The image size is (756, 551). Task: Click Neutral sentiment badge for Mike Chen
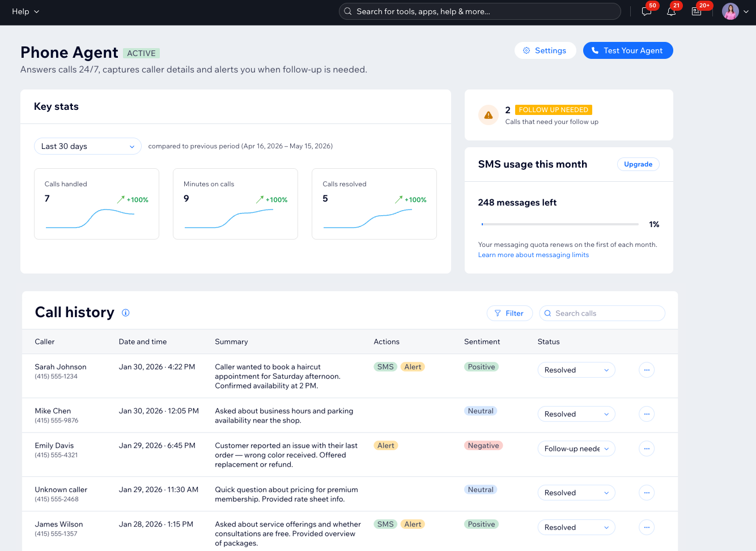[x=481, y=411]
